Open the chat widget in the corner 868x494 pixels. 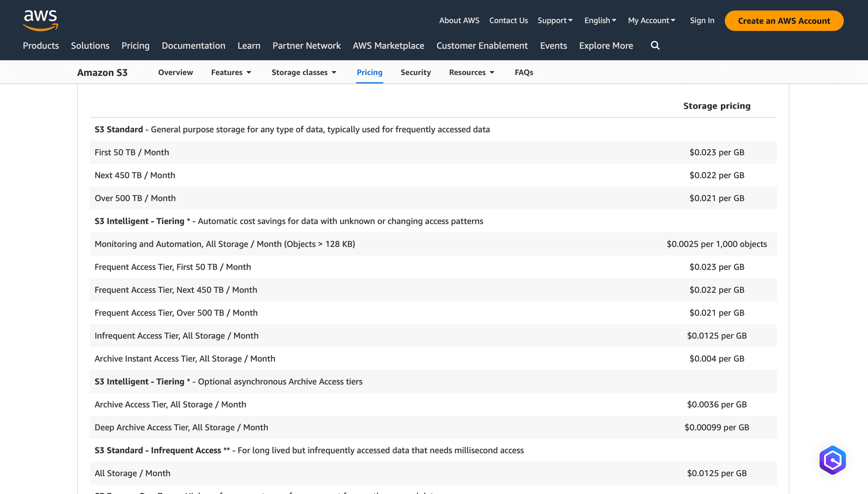point(832,460)
